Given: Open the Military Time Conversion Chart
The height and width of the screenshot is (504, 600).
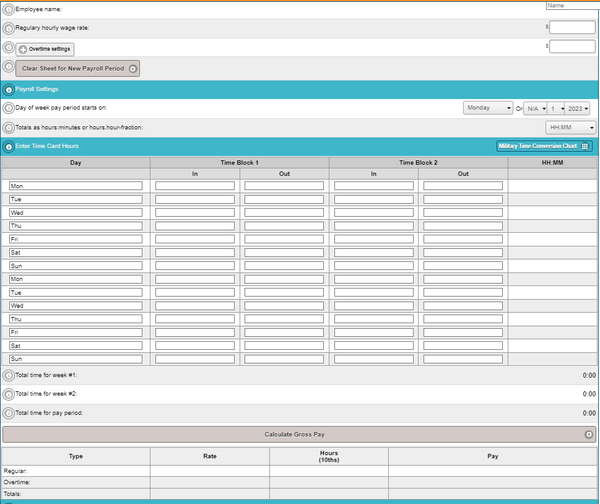Looking at the screenshot, I should coord(543,146).
